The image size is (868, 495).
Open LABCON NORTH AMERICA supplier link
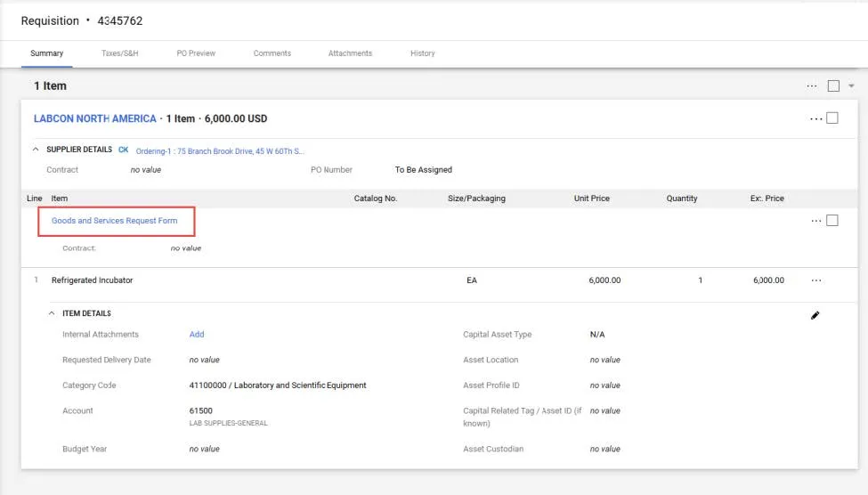pyautogui.click(x=94, y=118)
